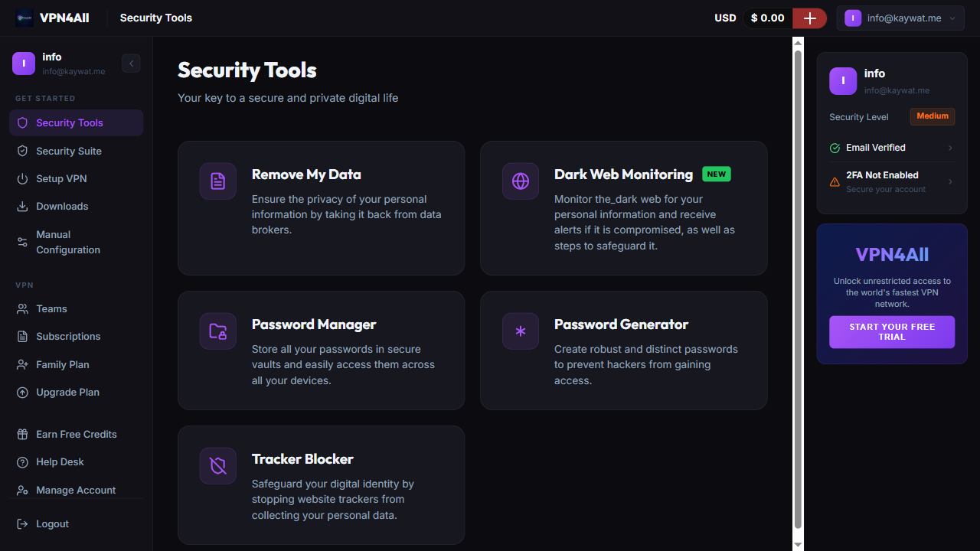Open the Password Generator card title
This screenshot has width=980, height=551.
[621, 324]
